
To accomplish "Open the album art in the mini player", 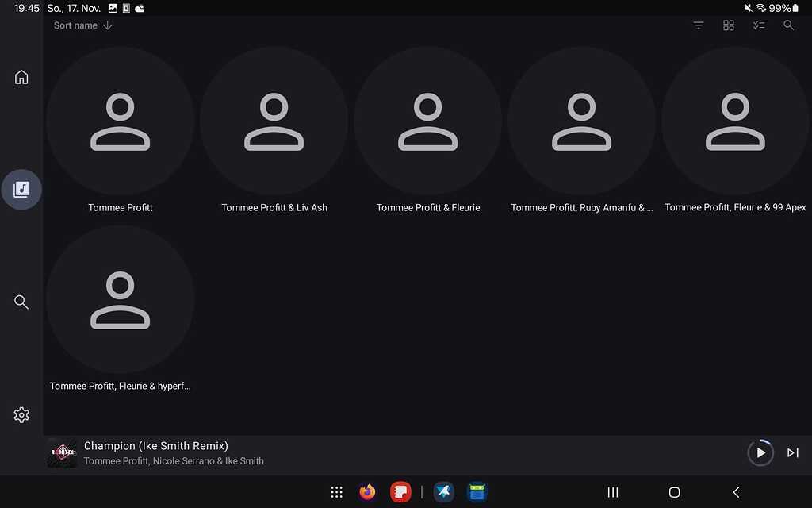I will pyautogui.click(x=61, y=452).
